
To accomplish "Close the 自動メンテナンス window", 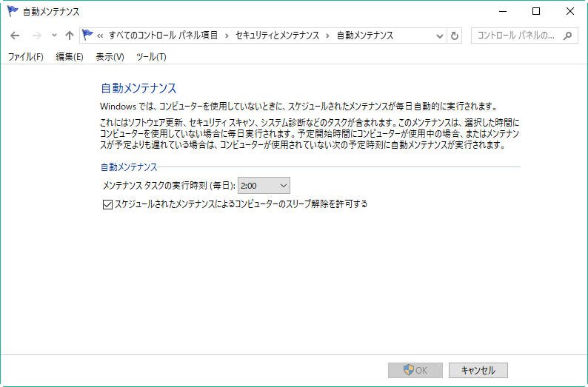I will point(570,12).
